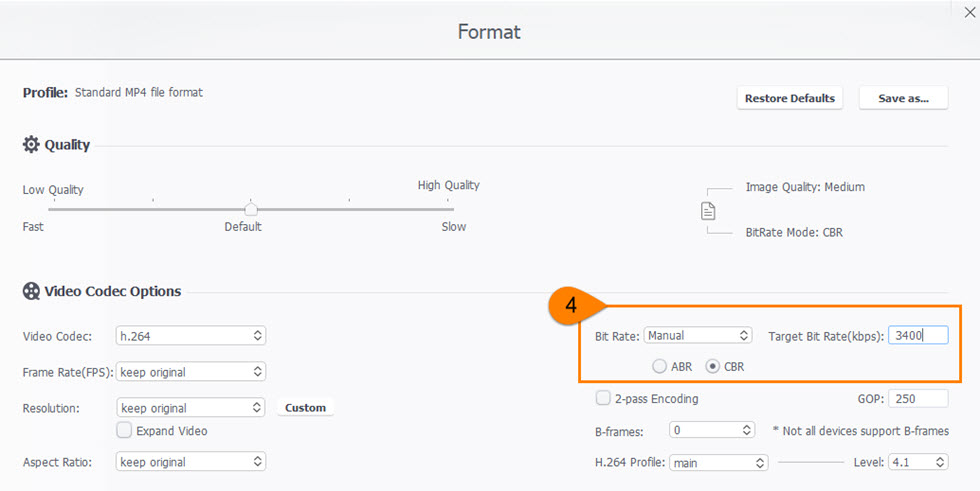Click the orange step 4 marker
The image size is (980, 491).
[x=571, y=307]
